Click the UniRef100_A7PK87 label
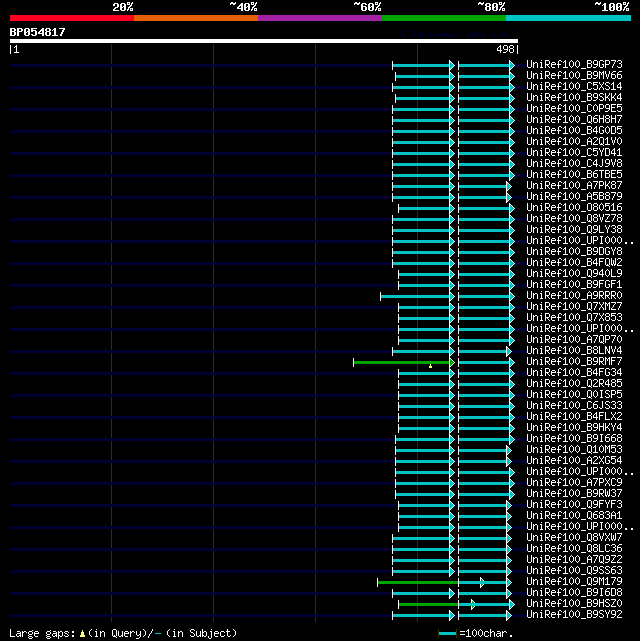 coord(574,186)
